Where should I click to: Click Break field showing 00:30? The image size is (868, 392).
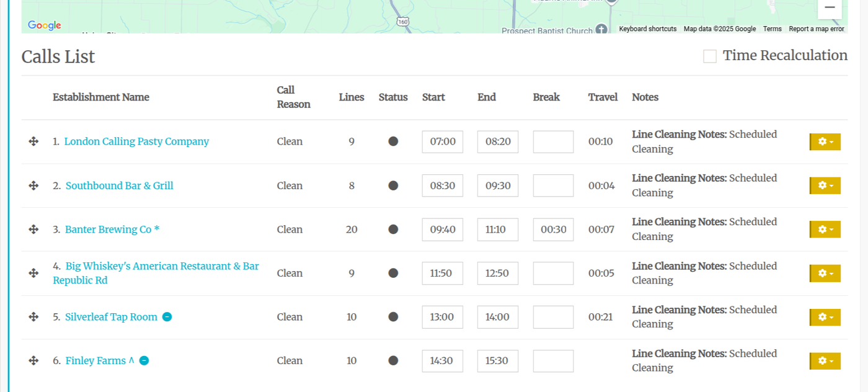[x=553, y=229]
